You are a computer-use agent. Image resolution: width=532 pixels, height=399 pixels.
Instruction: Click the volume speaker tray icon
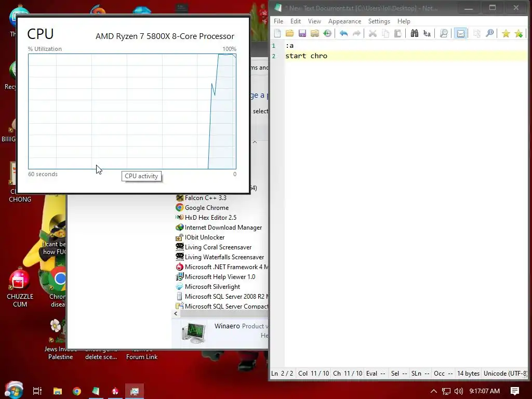458,391
